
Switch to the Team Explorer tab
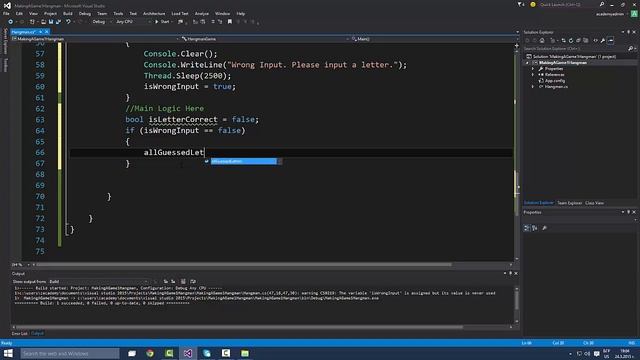coord(569,203)
